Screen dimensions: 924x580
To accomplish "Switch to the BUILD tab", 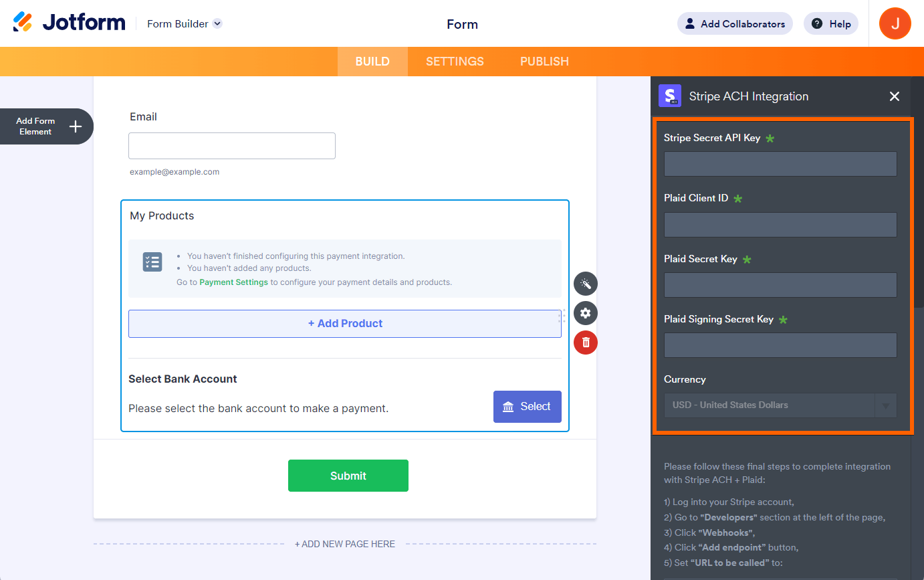I will 372,62.
